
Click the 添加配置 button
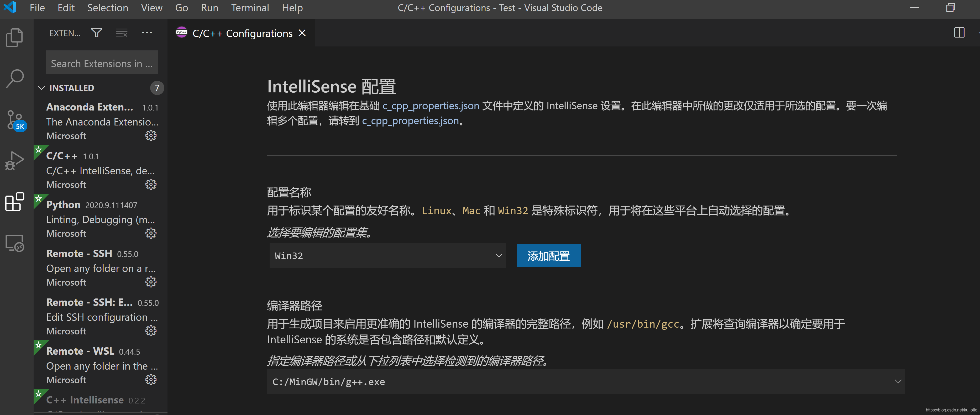click(x=548, y=255)
